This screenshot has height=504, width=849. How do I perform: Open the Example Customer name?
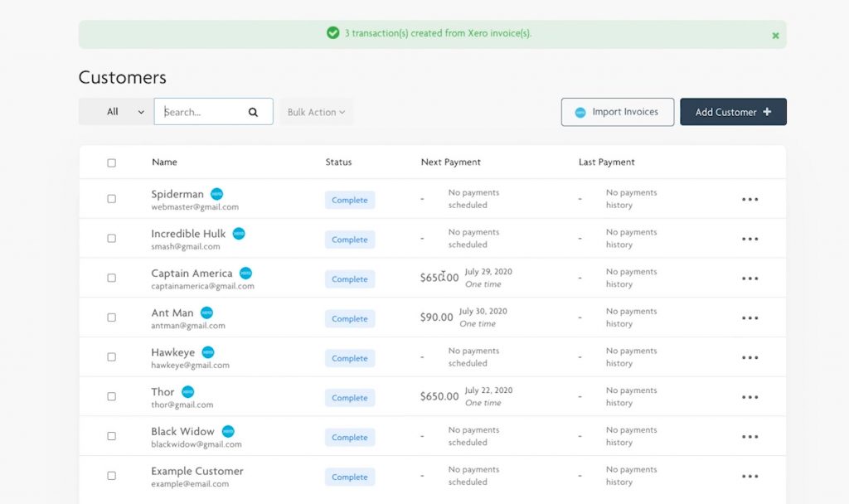[x=197, y=471]
